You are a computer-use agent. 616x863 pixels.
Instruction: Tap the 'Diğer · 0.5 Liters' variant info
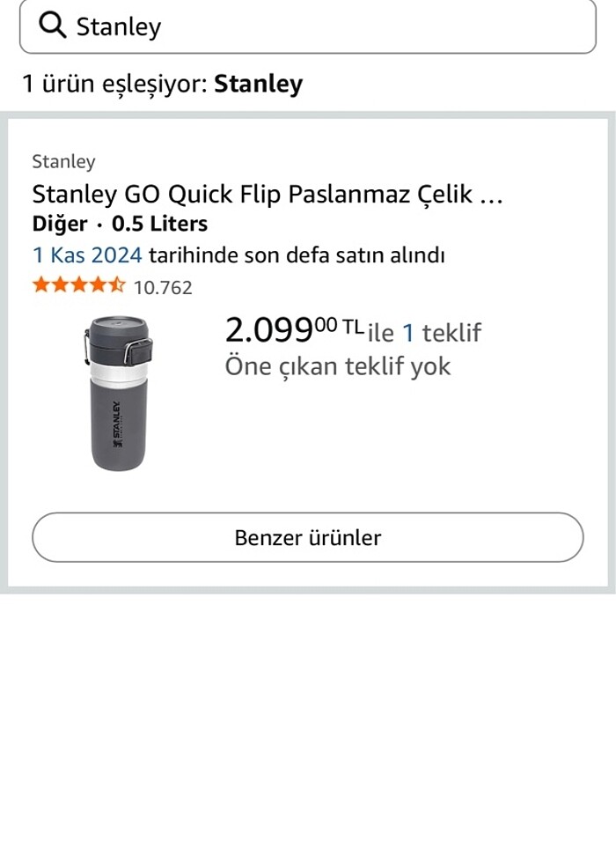point(119,224)
